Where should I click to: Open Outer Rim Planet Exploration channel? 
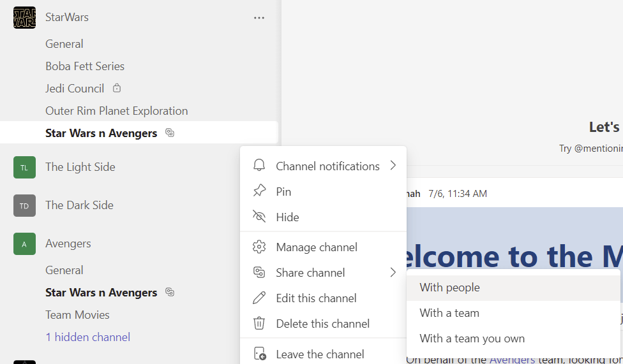[x=116, y=111]
